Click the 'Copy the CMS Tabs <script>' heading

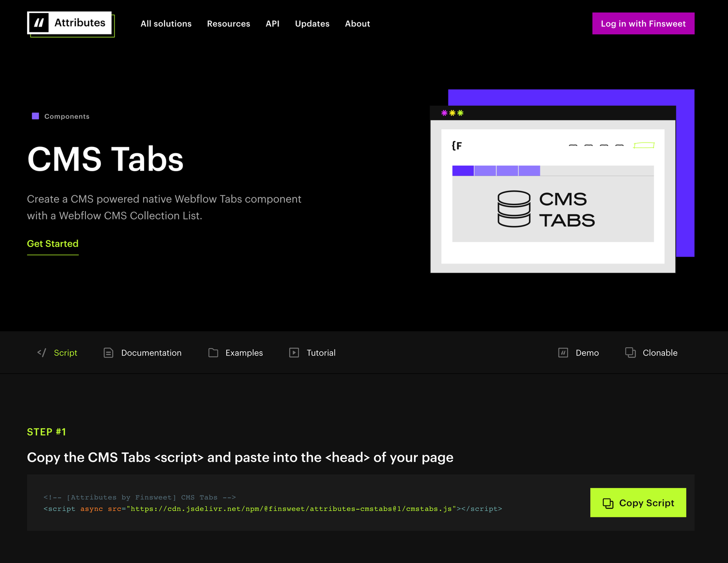coord(240,457)
